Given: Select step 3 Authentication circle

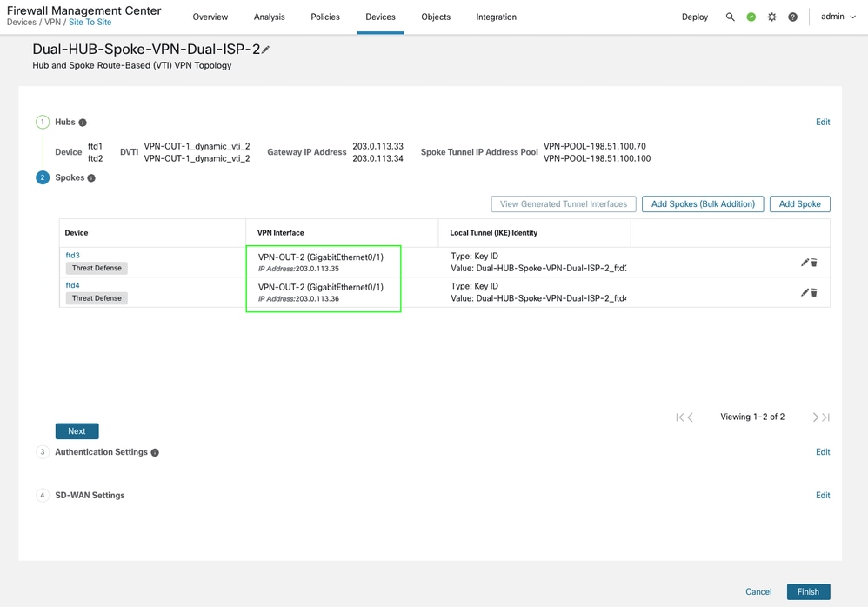Looking at the screenshot, I should coord(43,452).
